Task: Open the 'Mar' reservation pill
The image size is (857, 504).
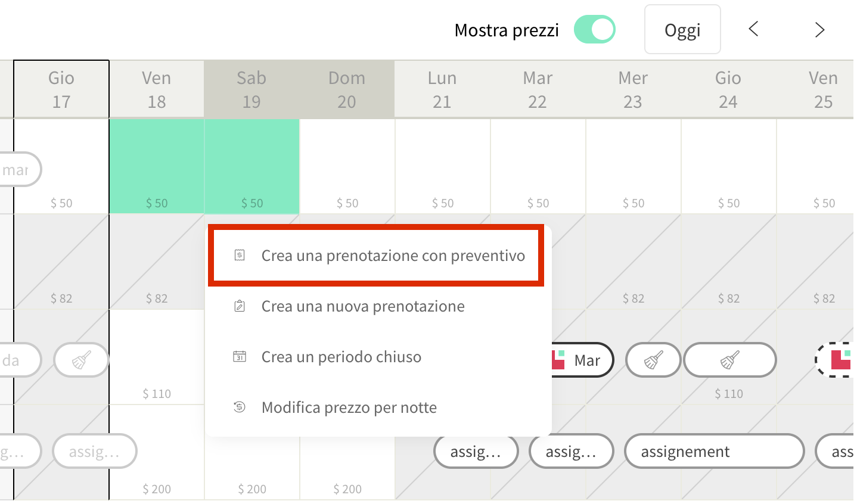Action: [x=581, y=360]
